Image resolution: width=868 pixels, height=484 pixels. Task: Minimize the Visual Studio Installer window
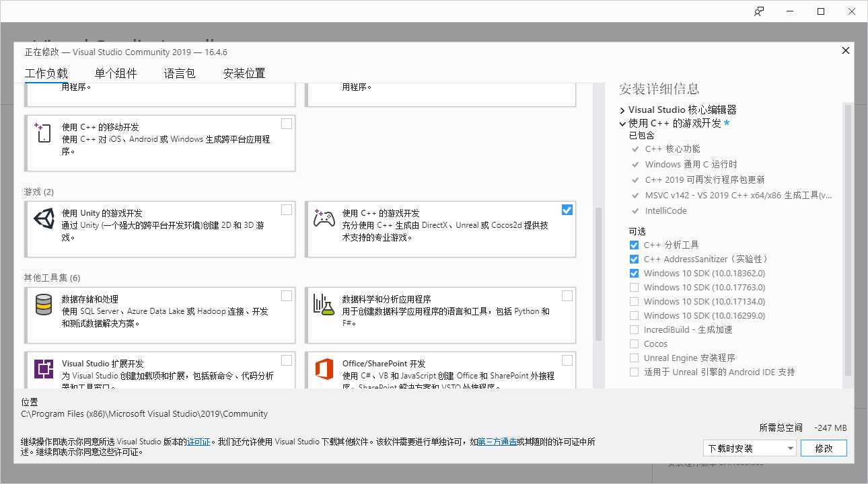click(x=790, y=11)
